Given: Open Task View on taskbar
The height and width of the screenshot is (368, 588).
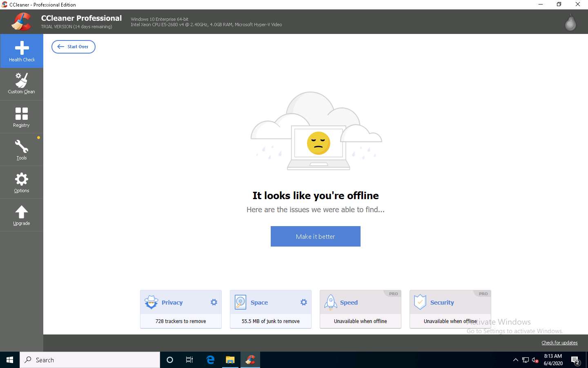Looking at the screenshot, I should coord(189,360).
